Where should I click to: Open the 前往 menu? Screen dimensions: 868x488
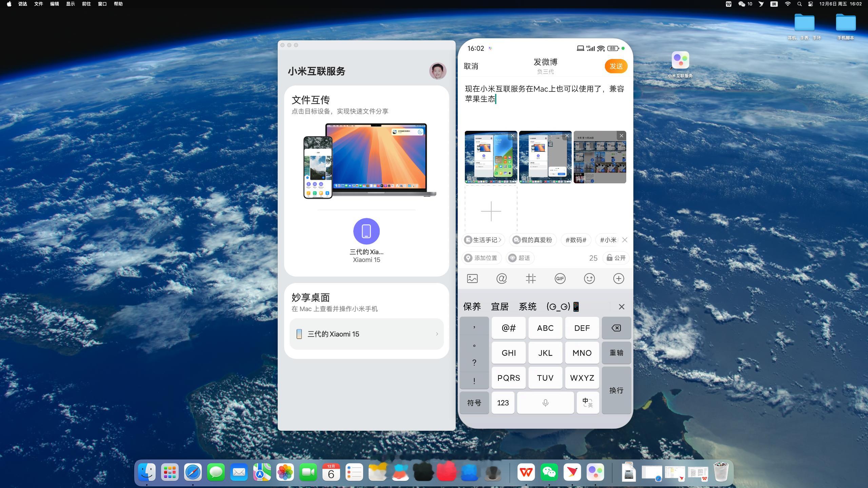pos(86,4)
